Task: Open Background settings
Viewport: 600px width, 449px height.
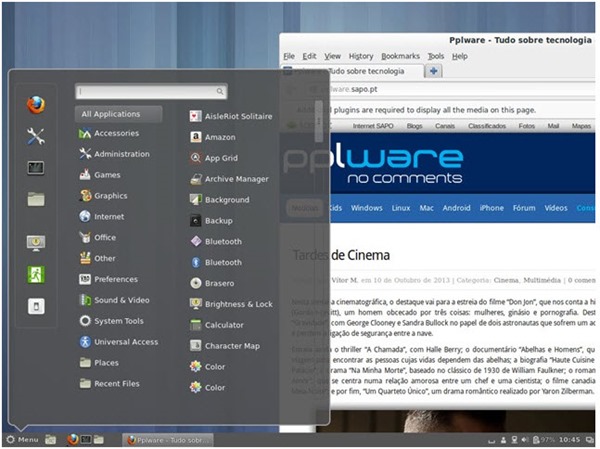Action: (220, 199)
